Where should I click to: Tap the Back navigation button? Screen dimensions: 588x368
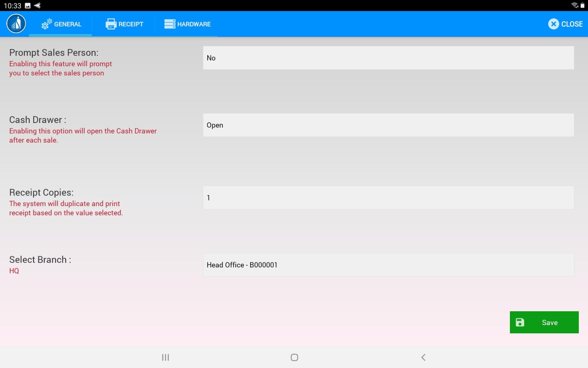pos(423,357)
